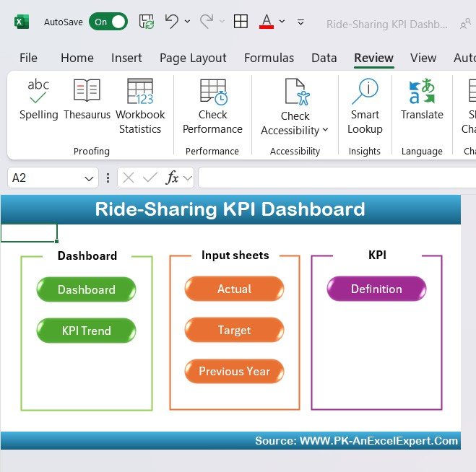This screenshot has width=476, height=472.
Task: Click the Proofing group label
Action: click(x=92, y=151)
